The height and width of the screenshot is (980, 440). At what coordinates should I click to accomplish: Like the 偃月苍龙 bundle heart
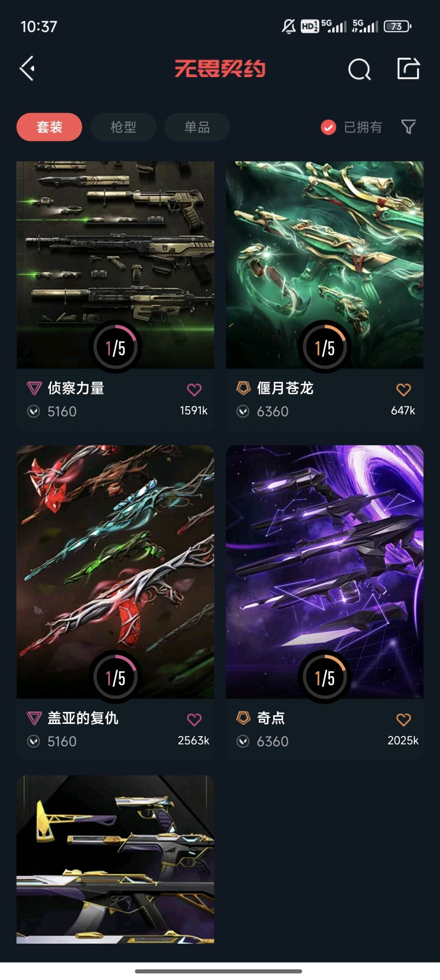coord(403,389)
